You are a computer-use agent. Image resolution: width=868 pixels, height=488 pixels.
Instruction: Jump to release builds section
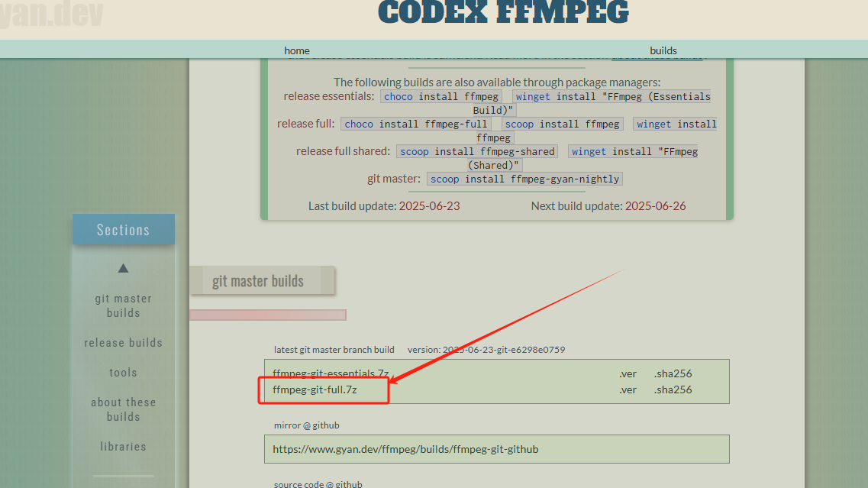123,343
